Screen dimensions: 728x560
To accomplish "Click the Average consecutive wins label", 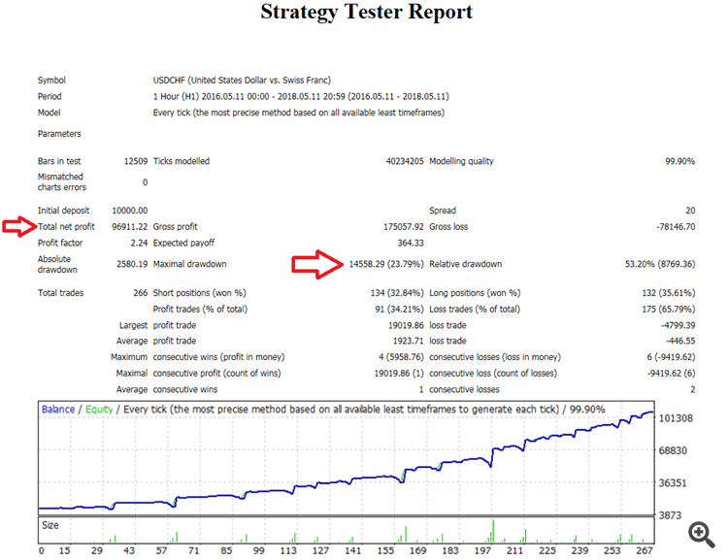I will (x=167, y=389).
